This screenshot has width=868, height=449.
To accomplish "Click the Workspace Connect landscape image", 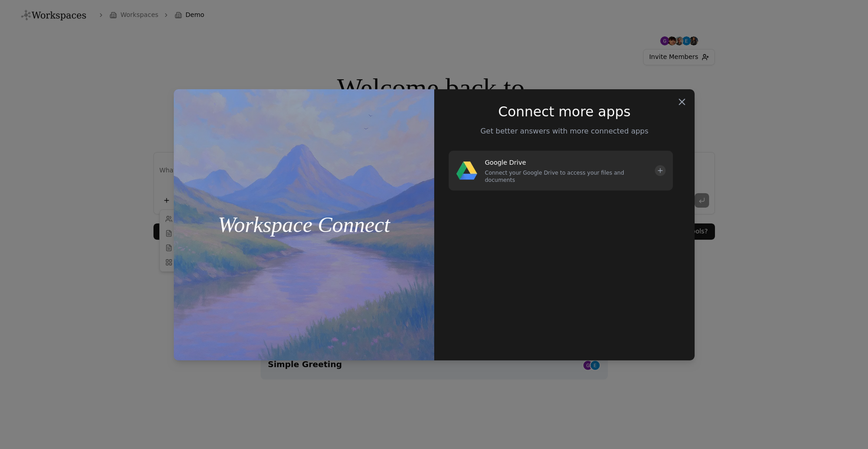I will (304, 225).
